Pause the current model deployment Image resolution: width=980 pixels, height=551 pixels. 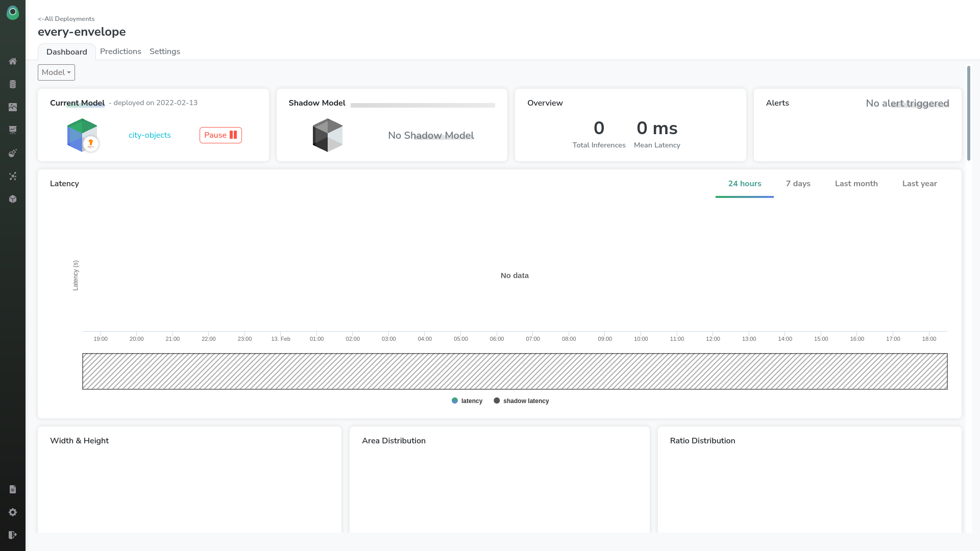(220, 135)
